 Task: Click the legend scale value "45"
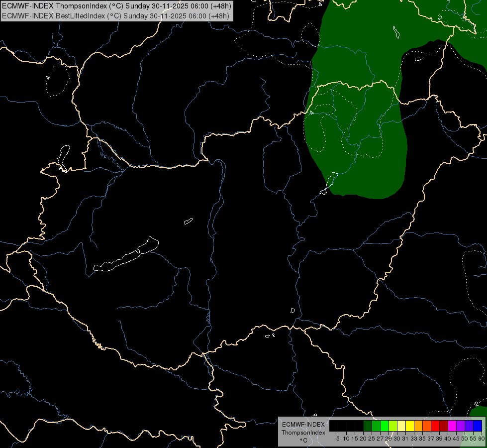pos(456,439)
